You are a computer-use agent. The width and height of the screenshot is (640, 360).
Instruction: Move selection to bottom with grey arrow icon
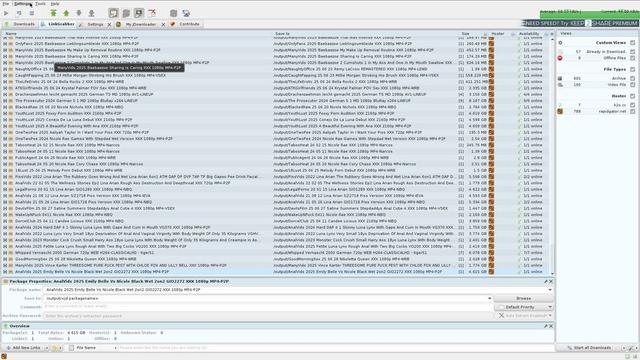pos(91,13)
